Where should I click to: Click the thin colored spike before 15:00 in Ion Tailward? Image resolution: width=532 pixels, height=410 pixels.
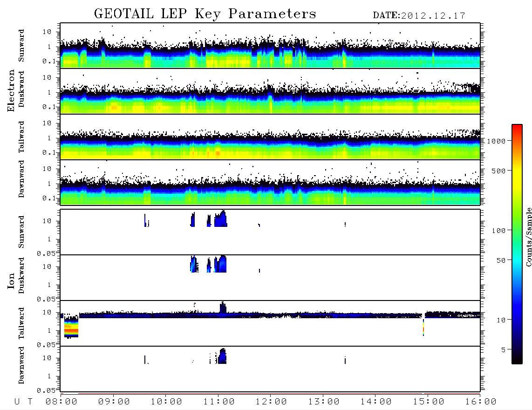[x=423, y=327]
